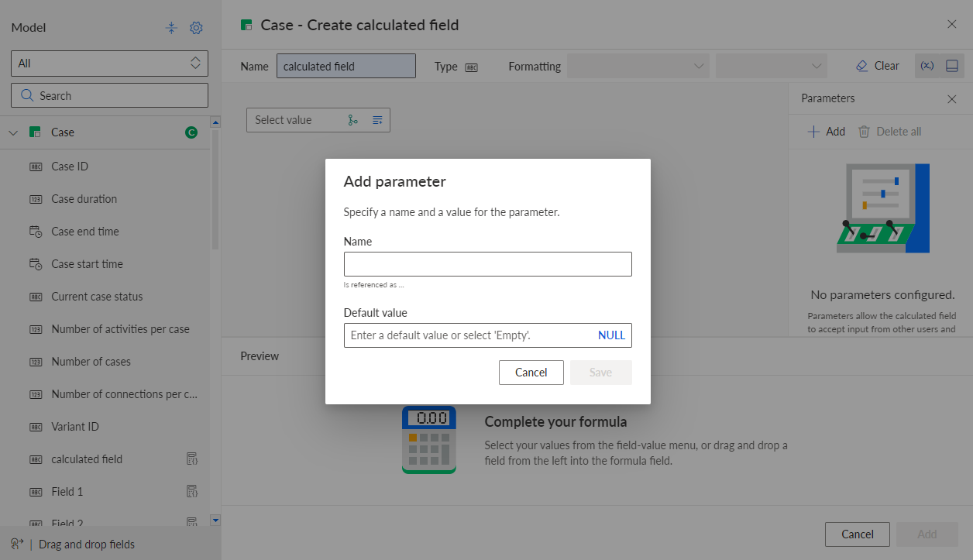Click the text-type icon beside Case ID
Screen dimensions: 973x560
coord(36,167)
